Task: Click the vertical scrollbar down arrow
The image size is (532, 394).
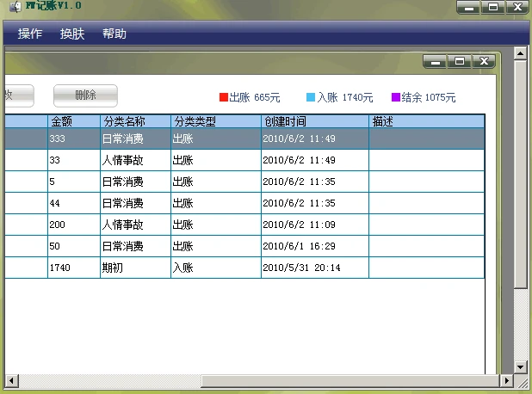Action: point(520,366)
